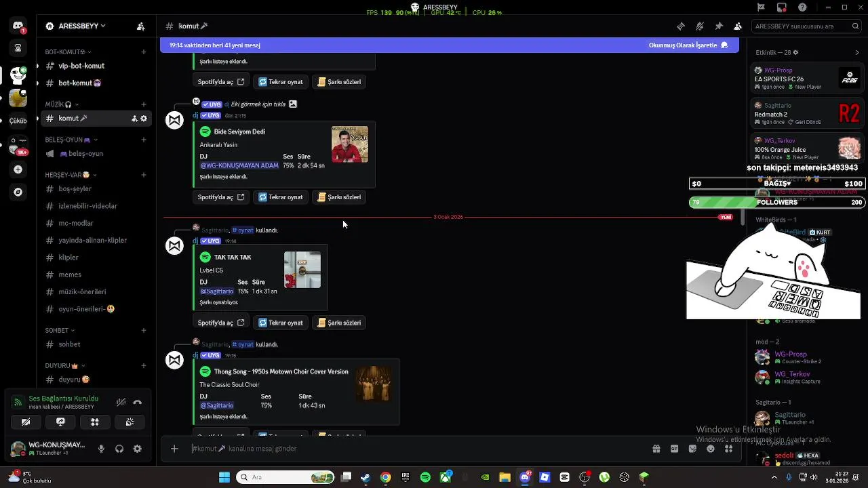
Task: Click the komut message input field
Action: pos(417,449)
